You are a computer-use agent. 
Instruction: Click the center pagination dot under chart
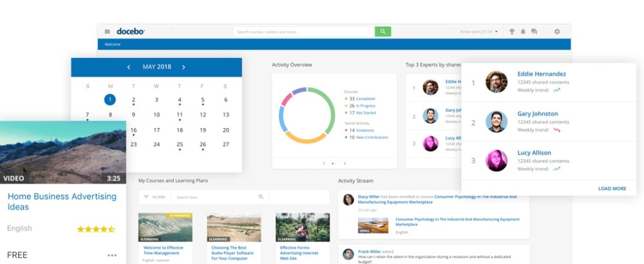click(333, 164)
